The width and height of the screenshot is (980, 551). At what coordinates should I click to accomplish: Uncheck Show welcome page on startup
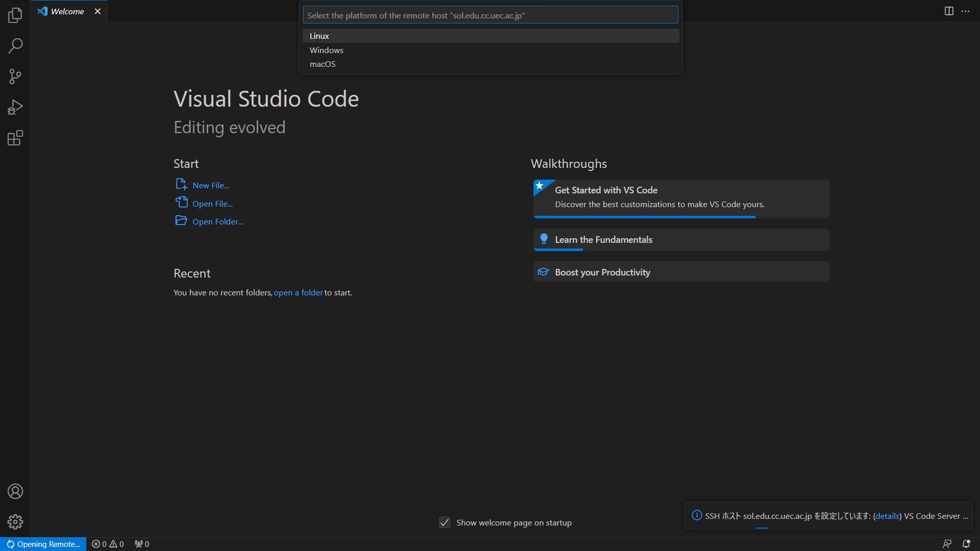(x=445, y=522)
